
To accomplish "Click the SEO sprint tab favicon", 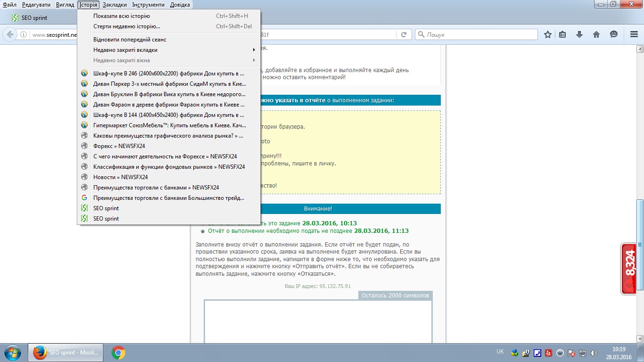I will pos(15,18).
